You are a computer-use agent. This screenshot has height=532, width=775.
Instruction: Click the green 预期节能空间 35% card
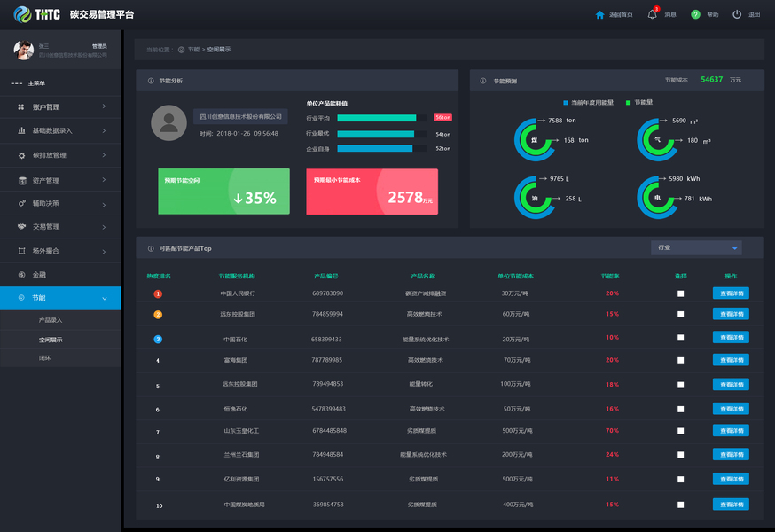(224, 192)
